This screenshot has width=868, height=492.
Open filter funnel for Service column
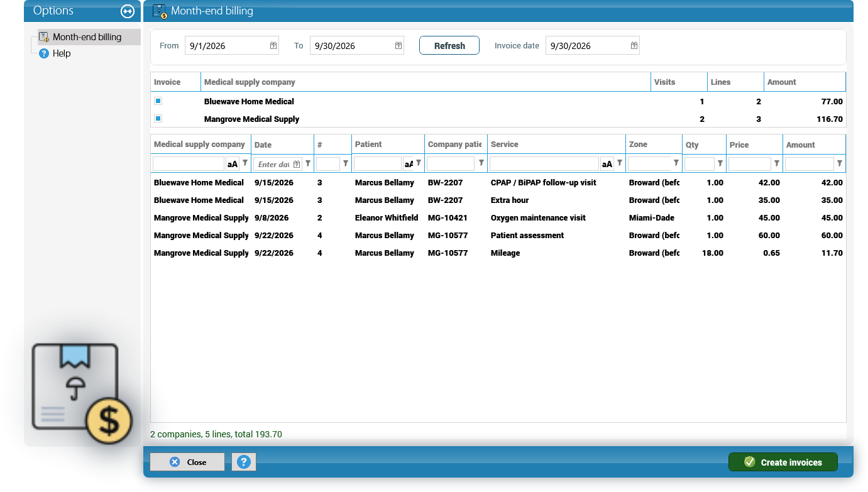click(620, 163)
